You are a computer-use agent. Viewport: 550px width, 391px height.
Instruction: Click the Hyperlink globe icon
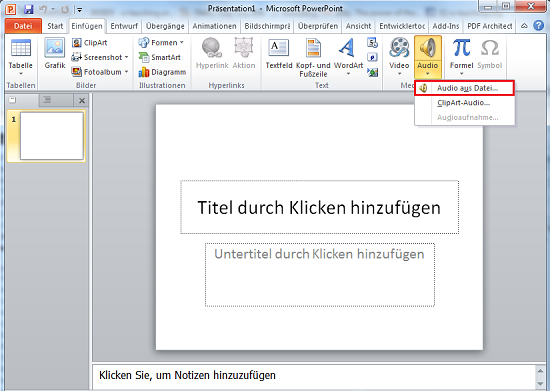point(212,48)
